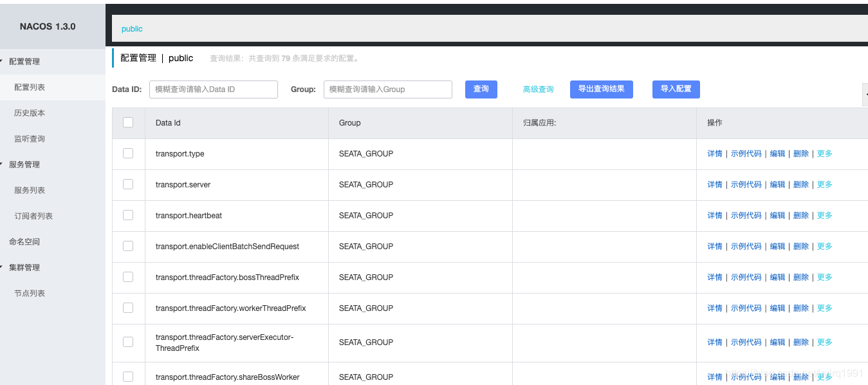The image size is (868, 385).
Task: Open 命名空间 menu item
Action: pyautogui.click(x=24, y=241)
